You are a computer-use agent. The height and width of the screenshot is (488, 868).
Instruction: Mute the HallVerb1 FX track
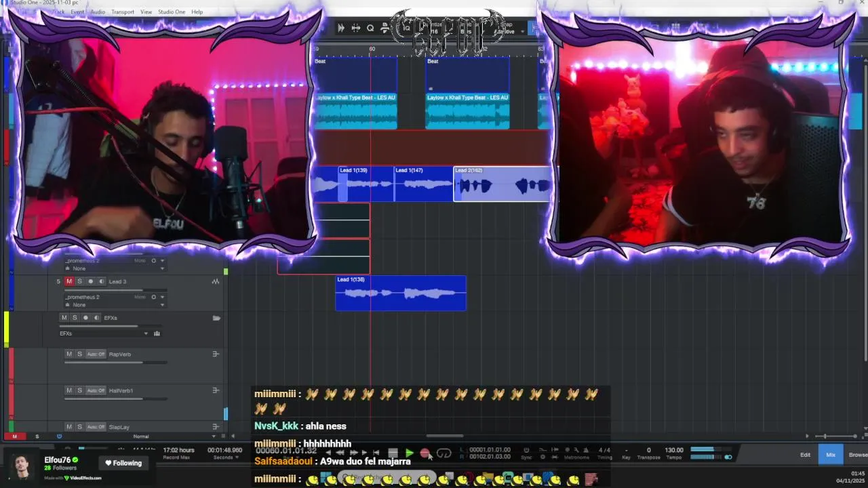pos(68,390)
